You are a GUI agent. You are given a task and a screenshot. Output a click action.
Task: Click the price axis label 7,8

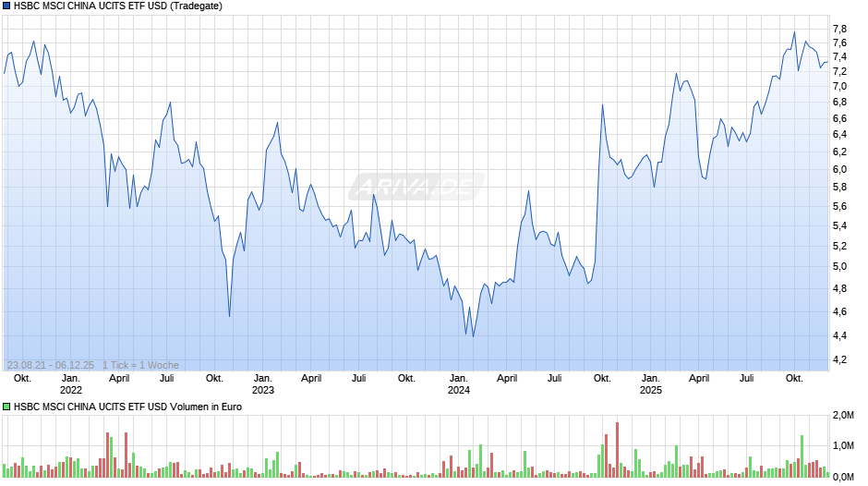[839, 29]
